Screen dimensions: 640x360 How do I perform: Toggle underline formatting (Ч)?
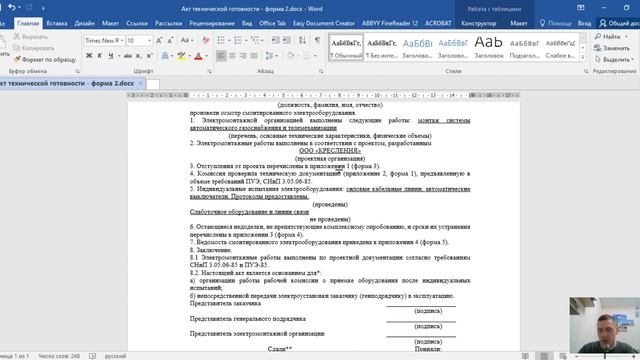(x=111, y=56)
